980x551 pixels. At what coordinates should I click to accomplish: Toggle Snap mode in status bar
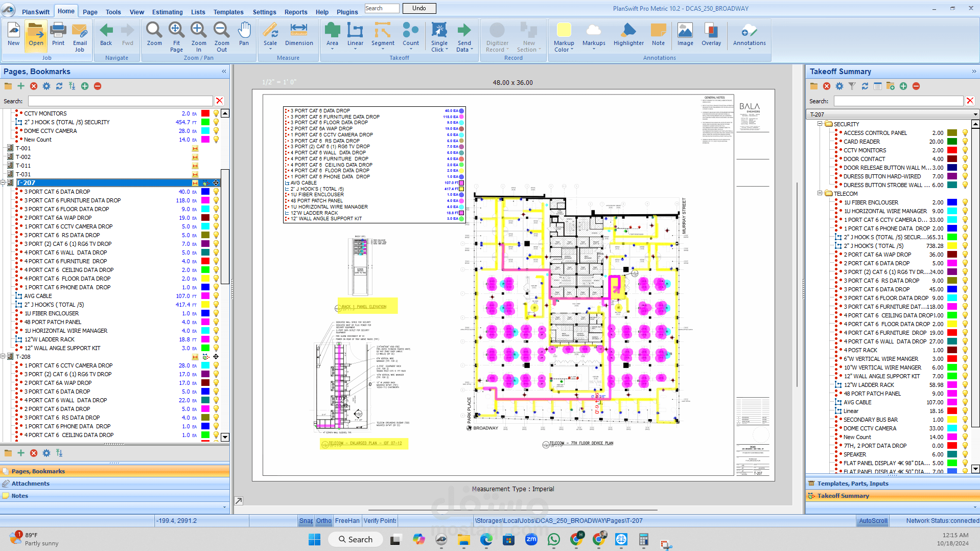(x=306, y=521)
